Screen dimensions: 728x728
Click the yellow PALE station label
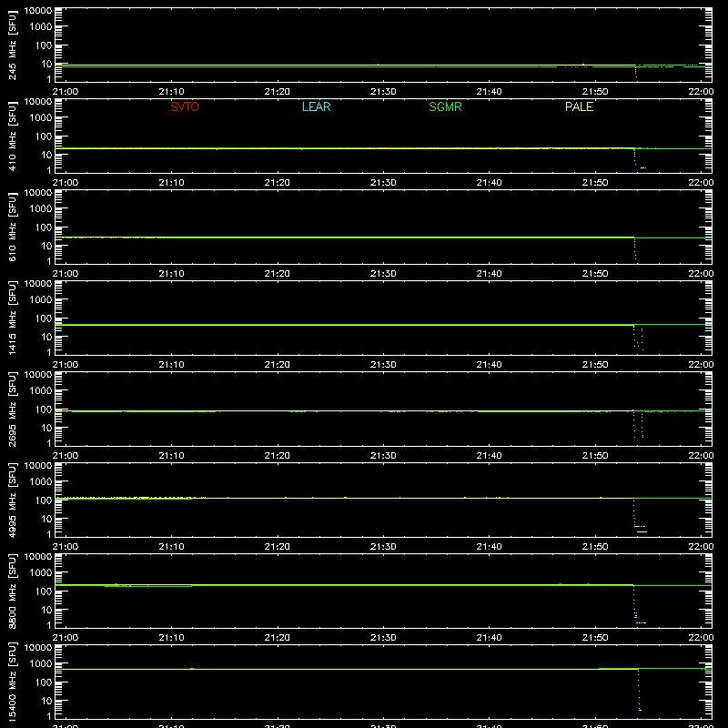tap(579, 106)
